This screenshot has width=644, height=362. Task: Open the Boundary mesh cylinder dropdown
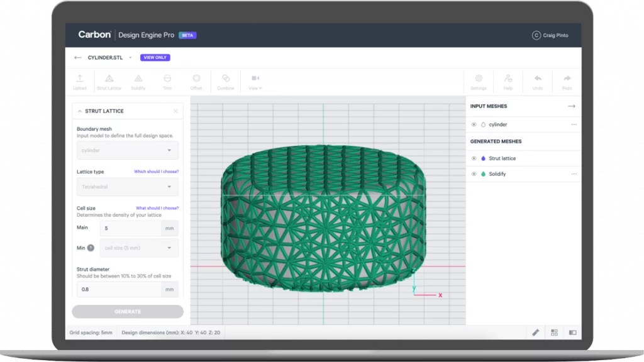tap(127, 150)
